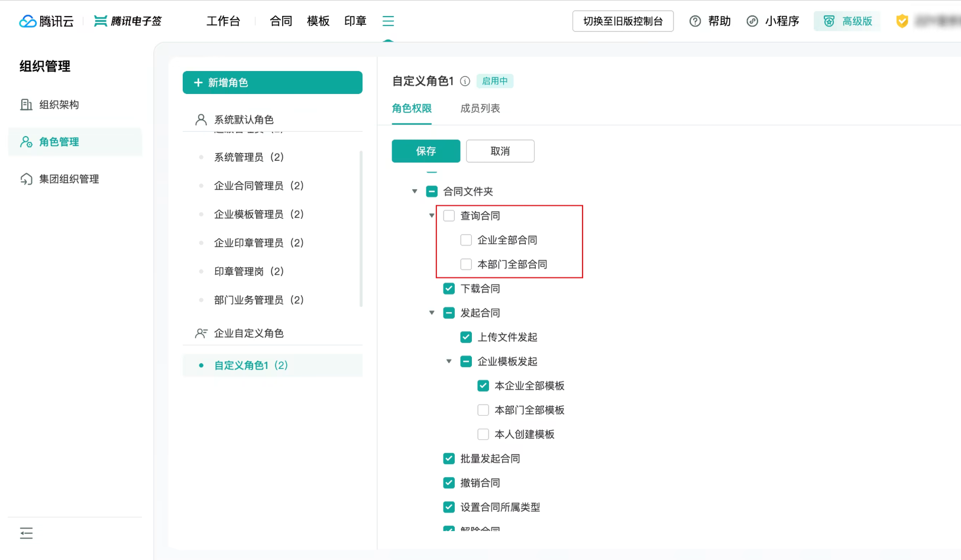Uncheck the 本企业全部模板 checkbox
The width and height of the screenshot is (961, 560).
click(x=483, y=386)
